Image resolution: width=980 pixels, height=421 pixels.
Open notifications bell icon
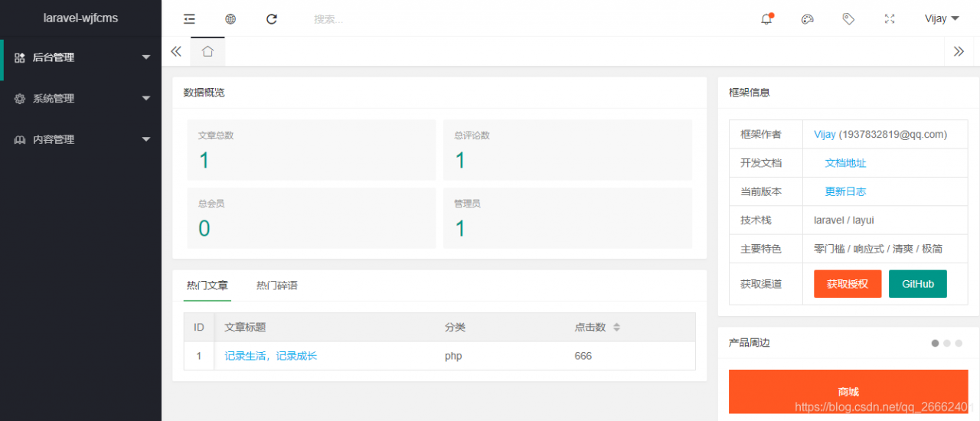click(766, 19)
